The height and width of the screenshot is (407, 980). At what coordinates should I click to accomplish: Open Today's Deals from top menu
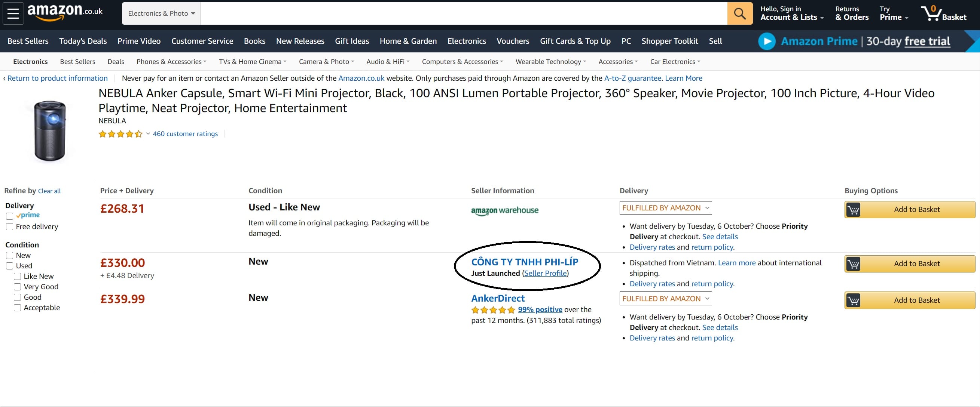(x=83, y=41)
